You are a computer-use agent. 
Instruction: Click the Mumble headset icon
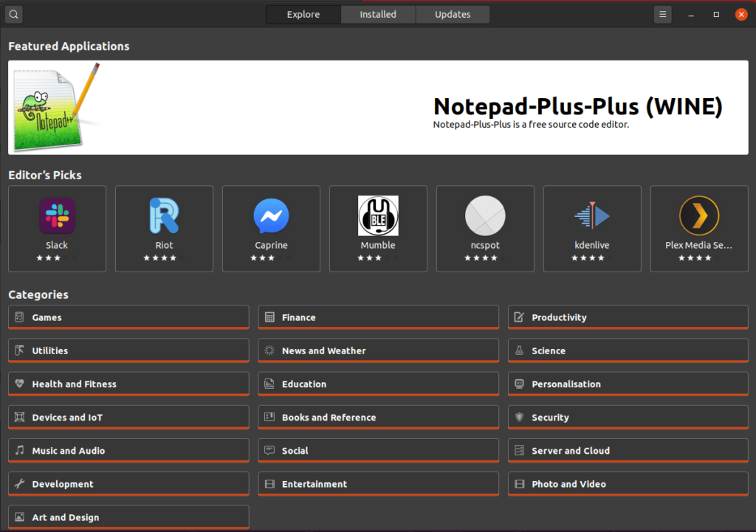pos(379,216)
